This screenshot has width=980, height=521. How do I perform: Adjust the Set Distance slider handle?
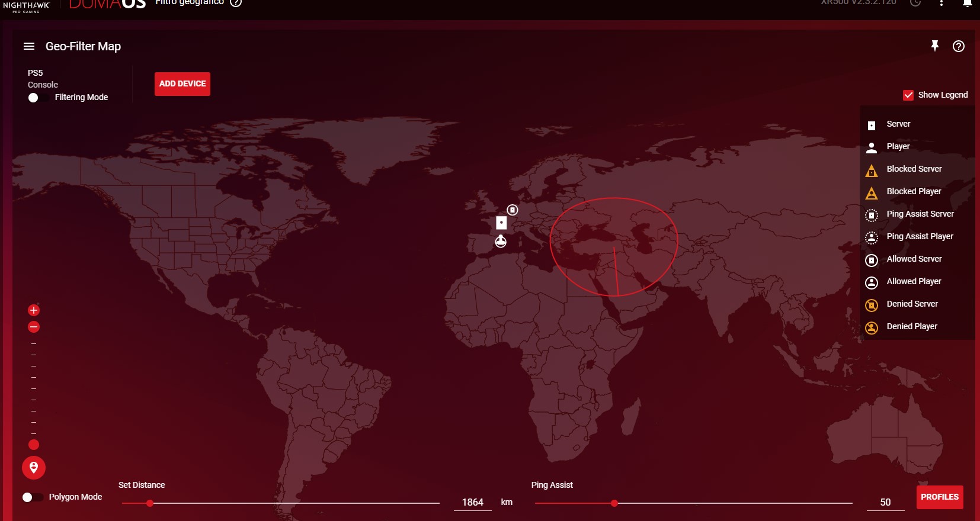150,503
